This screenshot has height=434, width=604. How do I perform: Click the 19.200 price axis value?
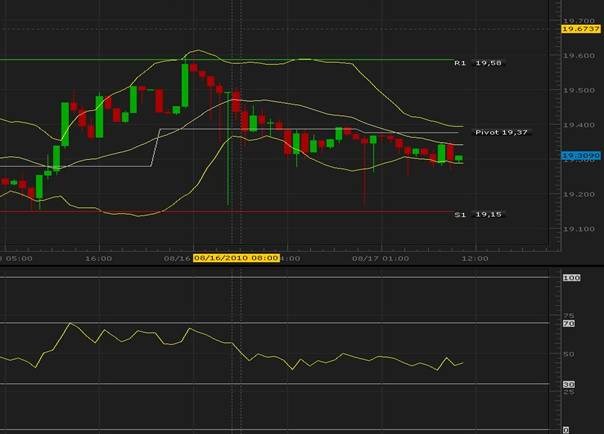(579, 194)
